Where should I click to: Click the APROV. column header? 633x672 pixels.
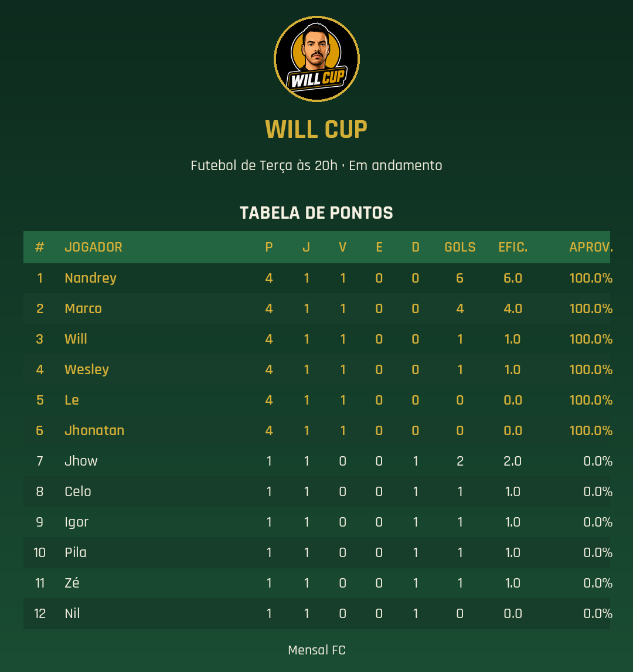coord(591,247)
